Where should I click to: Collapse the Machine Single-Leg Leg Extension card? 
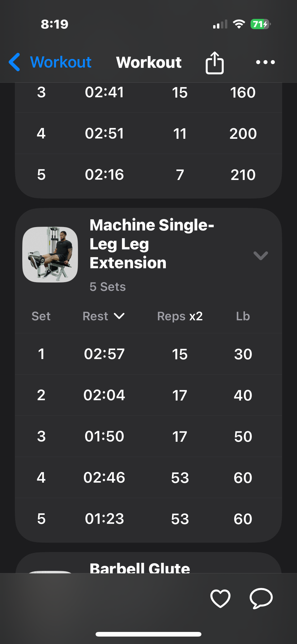point(260,256)
